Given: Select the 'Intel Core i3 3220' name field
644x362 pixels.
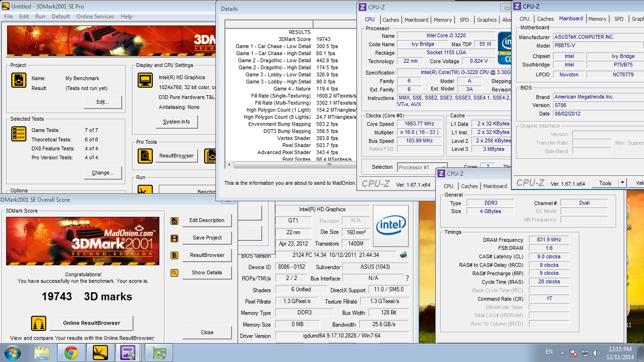Looking at the screenshot, I should (446, 35).
